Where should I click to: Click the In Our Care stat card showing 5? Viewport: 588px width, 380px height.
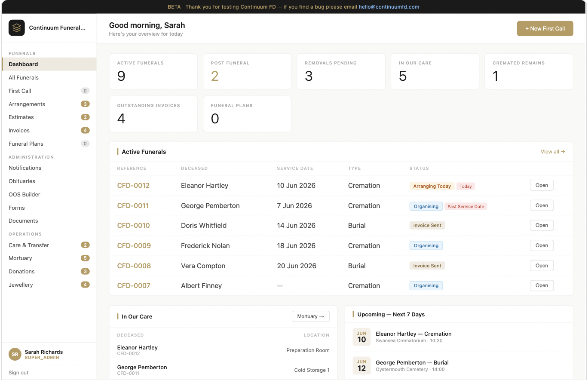pos(435,71)
